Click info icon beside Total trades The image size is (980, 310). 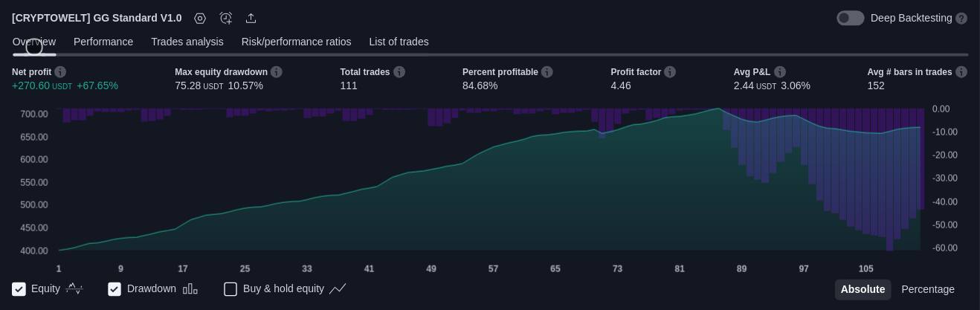(x=399, y=72)
